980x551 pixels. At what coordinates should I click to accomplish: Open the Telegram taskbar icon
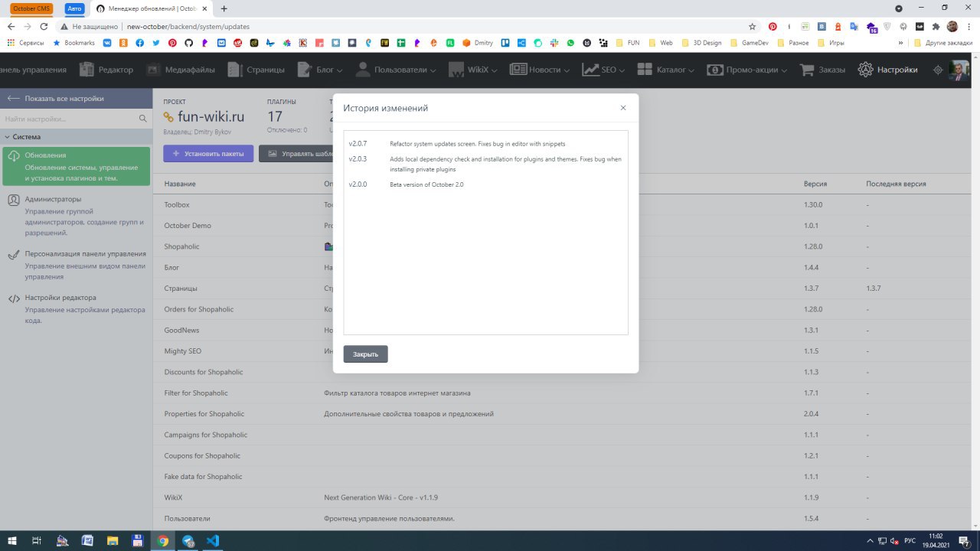pos(188,540)
